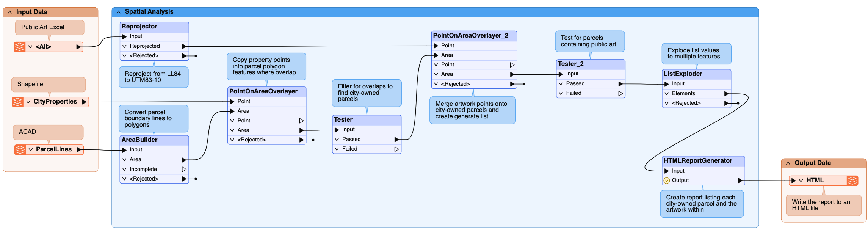Open the HTMLReportGenerator Output port settings icon
This screenshot has height=234, width=868.
tap(667, 181)
